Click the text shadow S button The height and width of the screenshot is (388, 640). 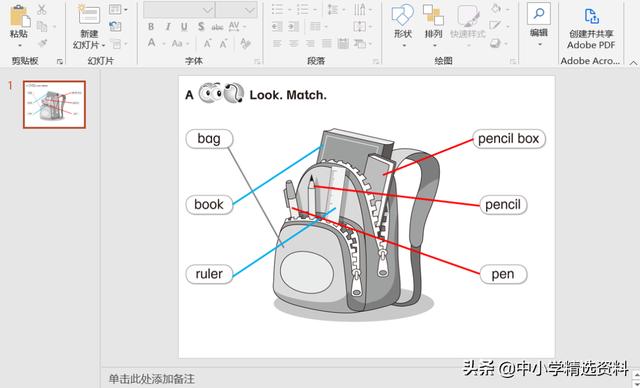[x=201, y=27]
